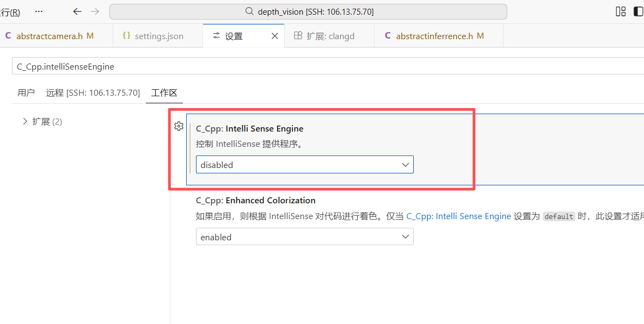Click the search magnifier in command center
The image size is (644, 324).
(249, 11)
